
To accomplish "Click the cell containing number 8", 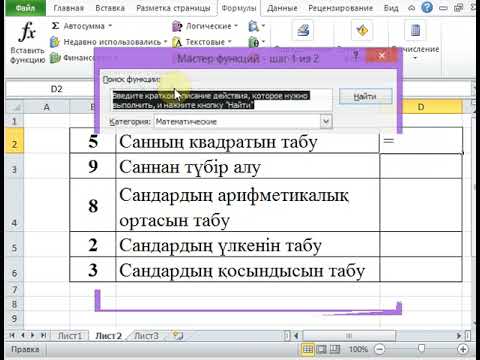I will tap(93, 205).
